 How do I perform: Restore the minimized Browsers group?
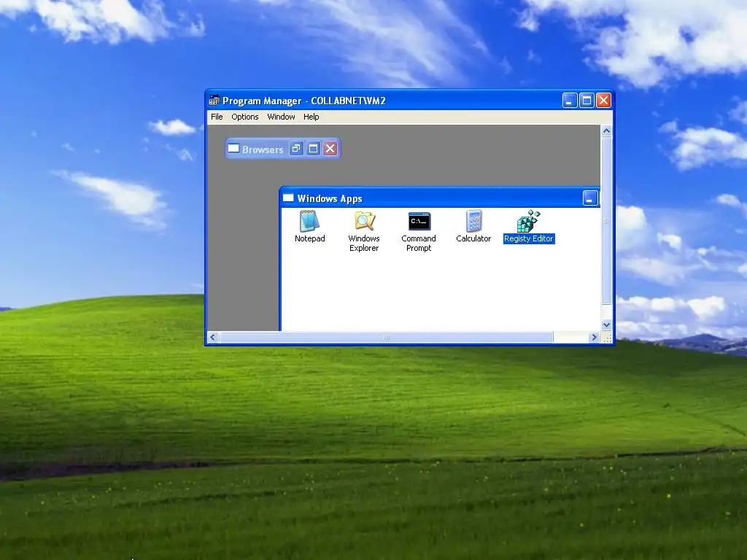tap(296, 149)
